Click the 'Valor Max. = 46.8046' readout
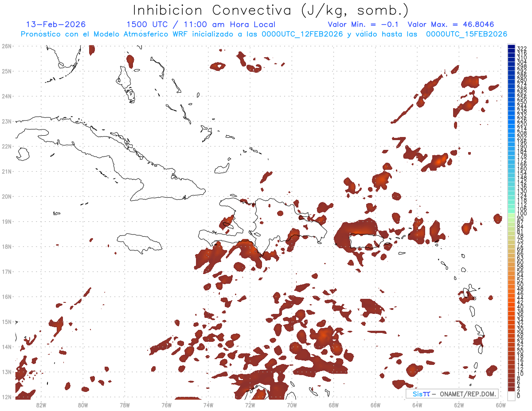This screenshot has height=411, width=532. pyautogui.click(x=451, y=24)
